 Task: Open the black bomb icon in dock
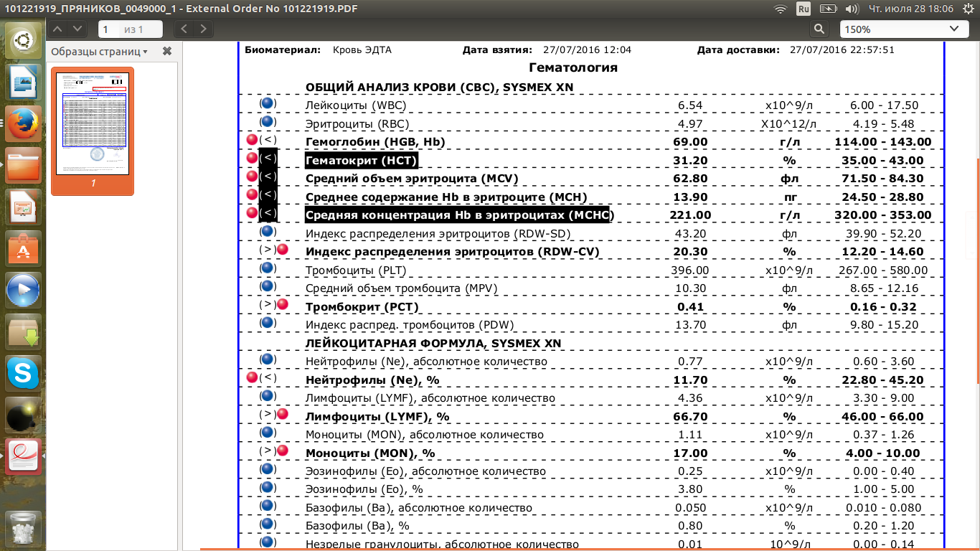pos(24,415)
